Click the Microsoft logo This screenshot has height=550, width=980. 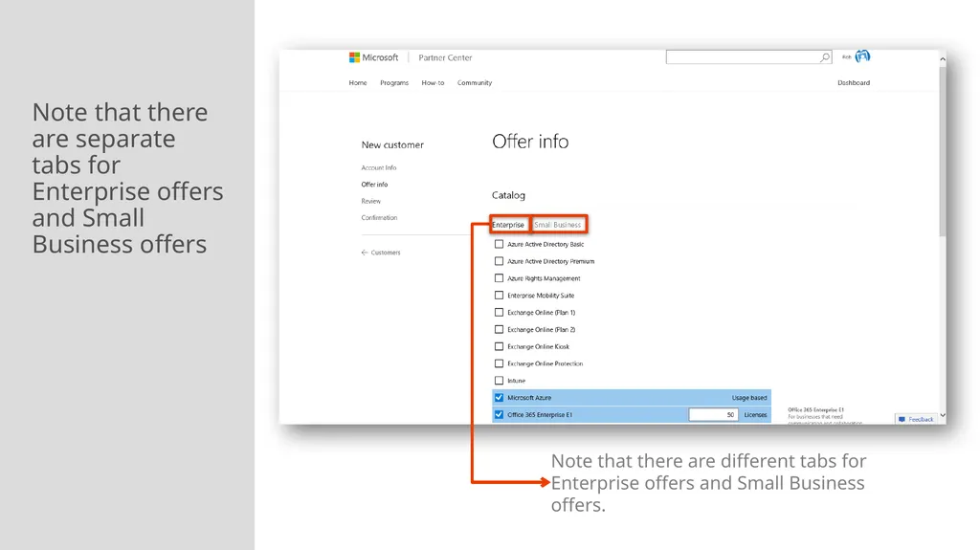(x=374, y=57)
